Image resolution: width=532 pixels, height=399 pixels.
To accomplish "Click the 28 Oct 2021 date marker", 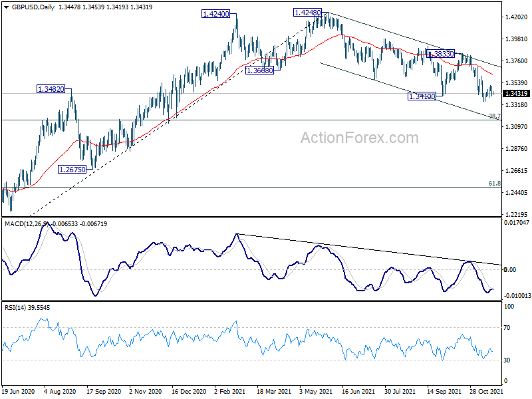I will (486, 391).
